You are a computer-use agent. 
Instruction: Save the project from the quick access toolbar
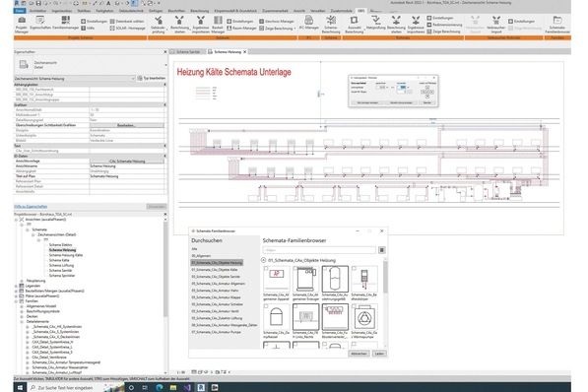click(x=38, y=3)
